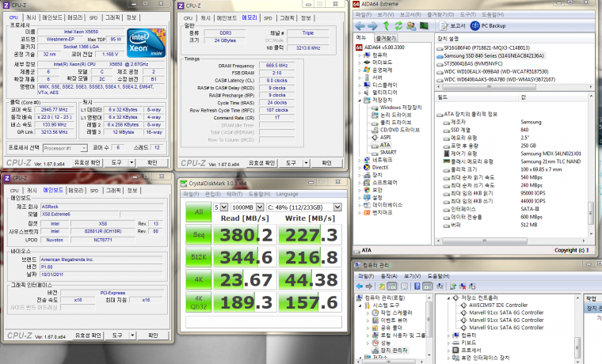Open 도구(T) menu in AIDA64

tap(467, 14)
